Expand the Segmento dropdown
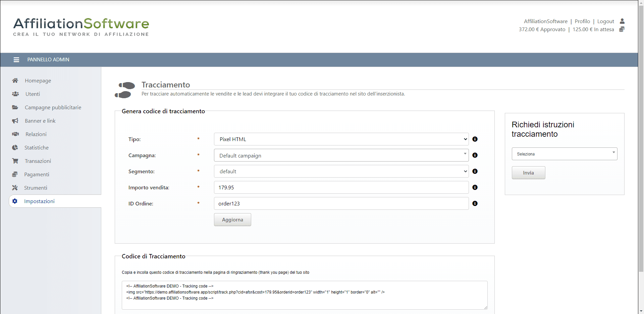644x314 pixels. (x=341, y=171)
